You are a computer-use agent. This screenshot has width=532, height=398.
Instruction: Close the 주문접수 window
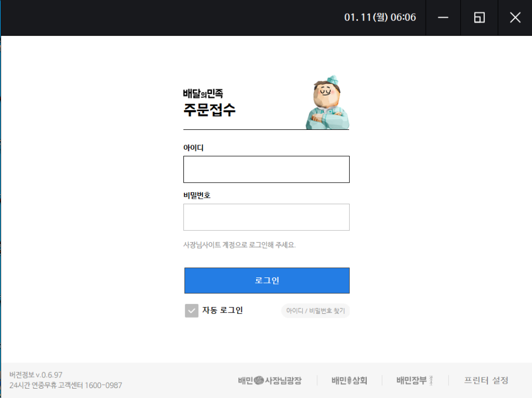point(515,18)
